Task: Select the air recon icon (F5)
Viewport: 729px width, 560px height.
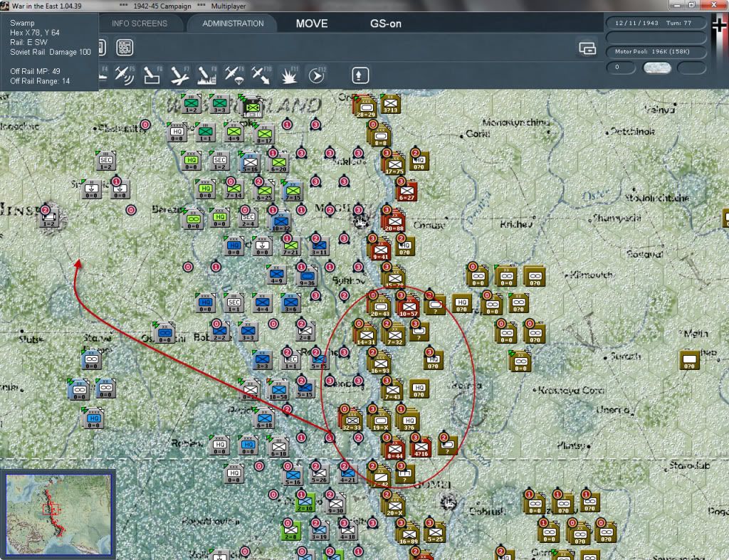Action: click(125, 75)
